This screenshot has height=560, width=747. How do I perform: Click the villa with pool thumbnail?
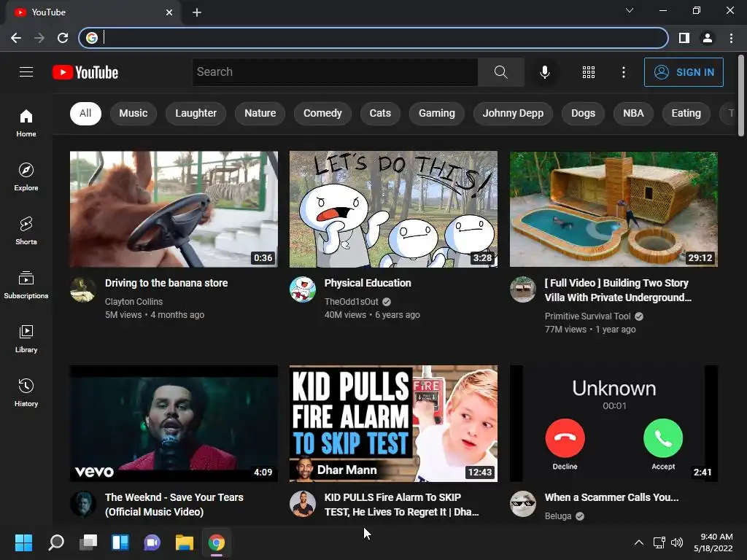tap(614, 209)
